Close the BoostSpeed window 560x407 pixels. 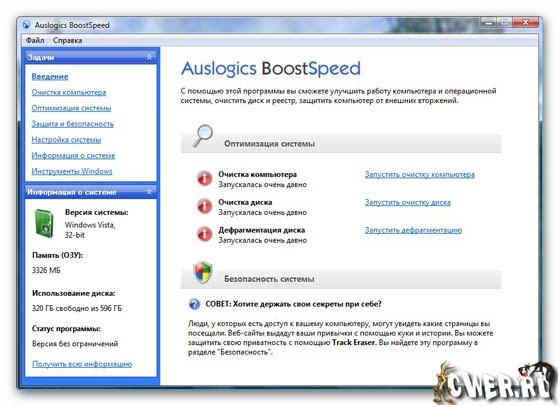coord(525,22)
